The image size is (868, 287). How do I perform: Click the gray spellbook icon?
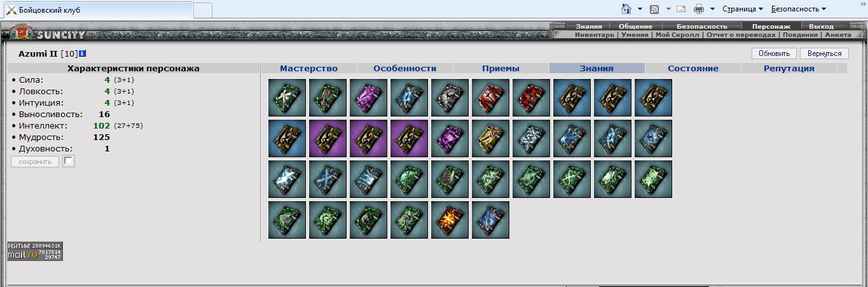[450, 97]
